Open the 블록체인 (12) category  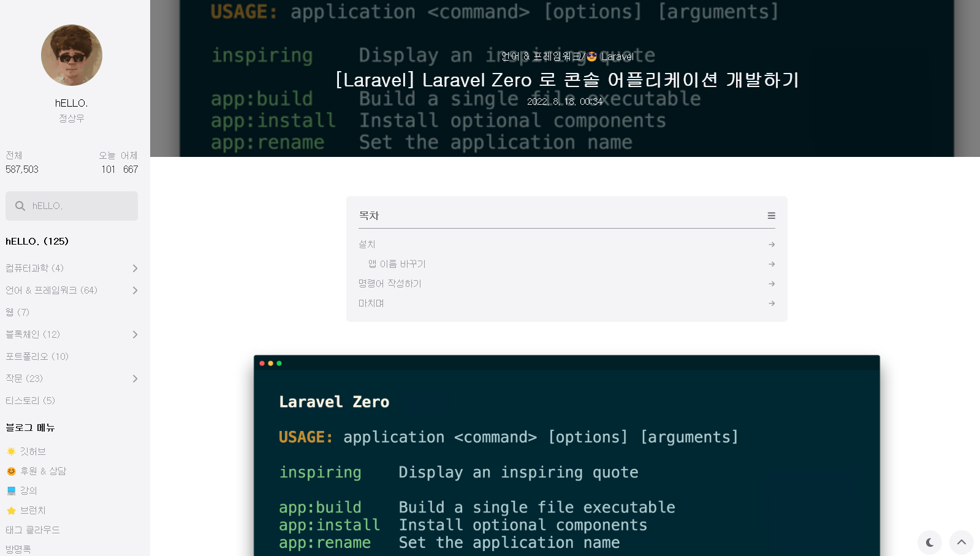point(33,334)
